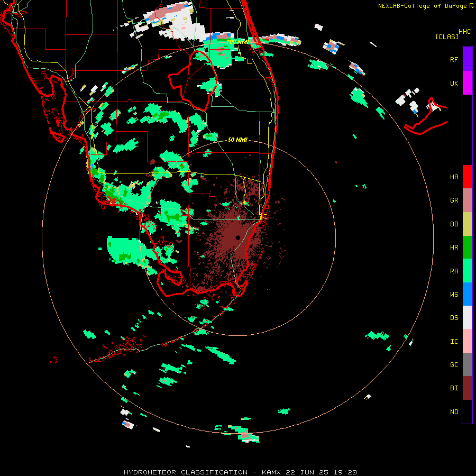Click the GR legend label
This screenshot has height=476, width=476.
[x=454, y=200]
